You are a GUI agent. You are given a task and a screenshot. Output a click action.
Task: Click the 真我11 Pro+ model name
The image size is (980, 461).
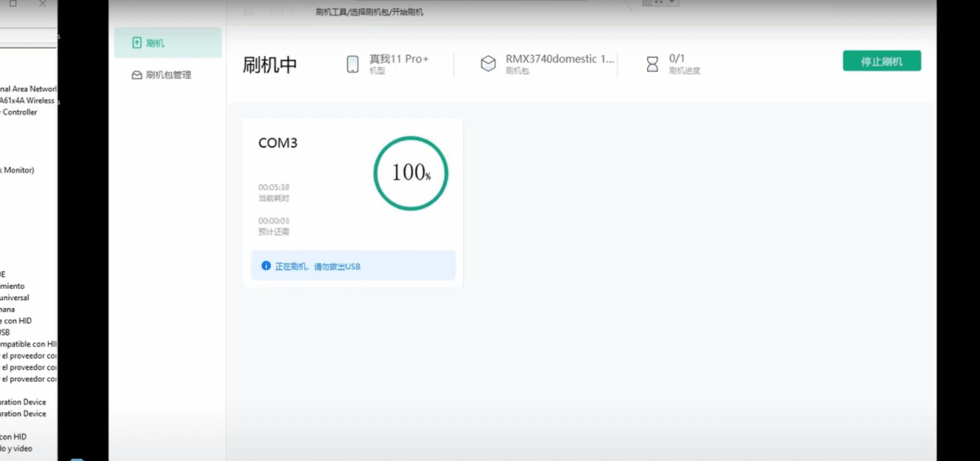click(x=398, y=59)
